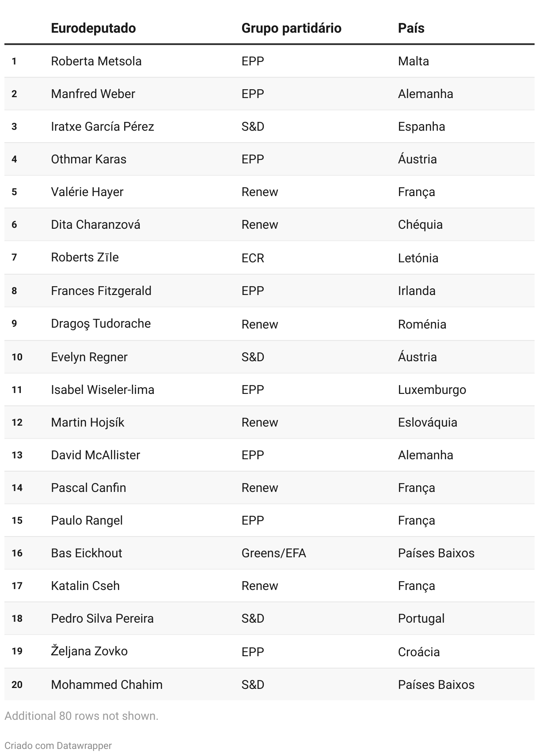Click ECR group cell for Roberts Zīle

[x=253, y=258]
